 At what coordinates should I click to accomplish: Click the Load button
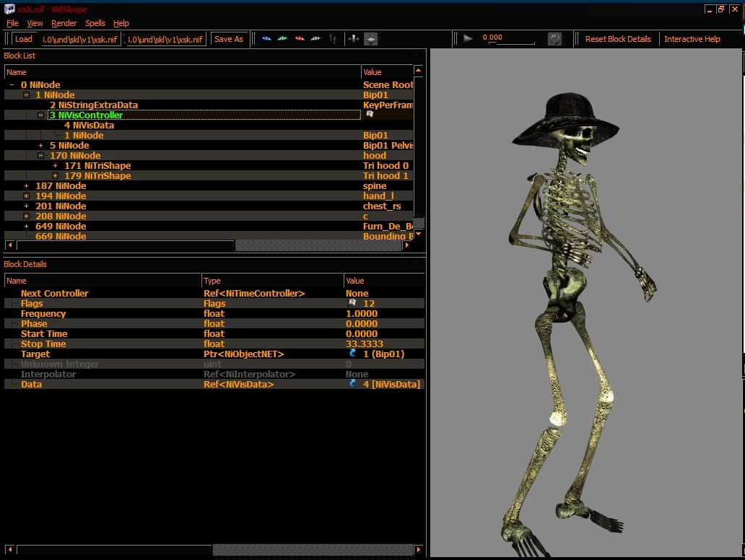pos(23,39)
